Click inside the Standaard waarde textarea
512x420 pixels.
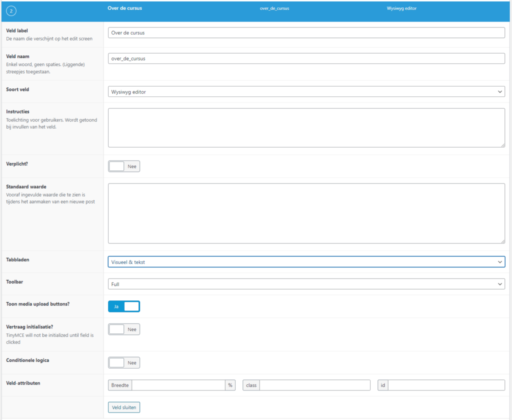point(306,213)
